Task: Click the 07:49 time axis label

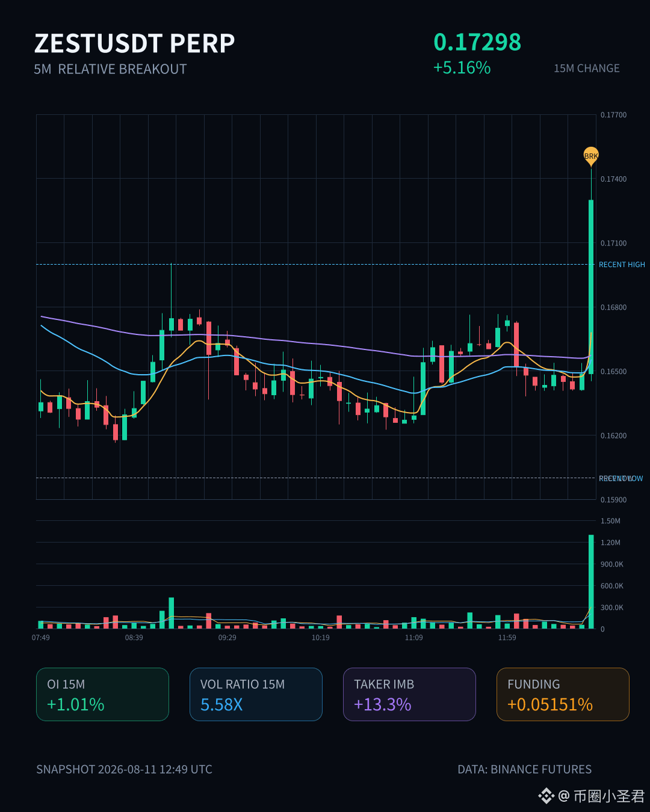Action: click(x=41, y=638)
